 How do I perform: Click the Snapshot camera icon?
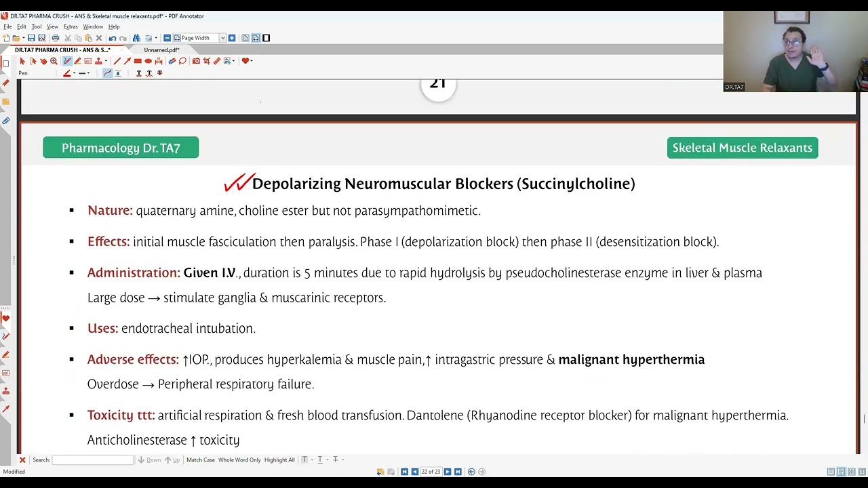click(196, 61)
